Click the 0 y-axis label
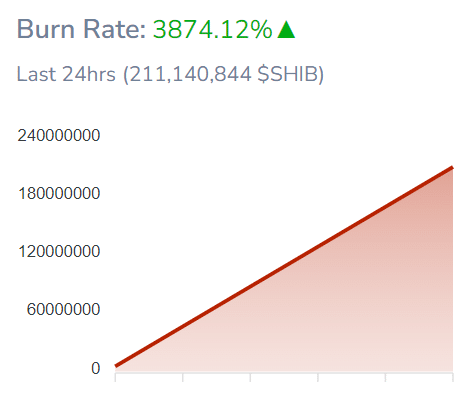The height and width of the screenshot is (397, 475). (x=96, y=369)
